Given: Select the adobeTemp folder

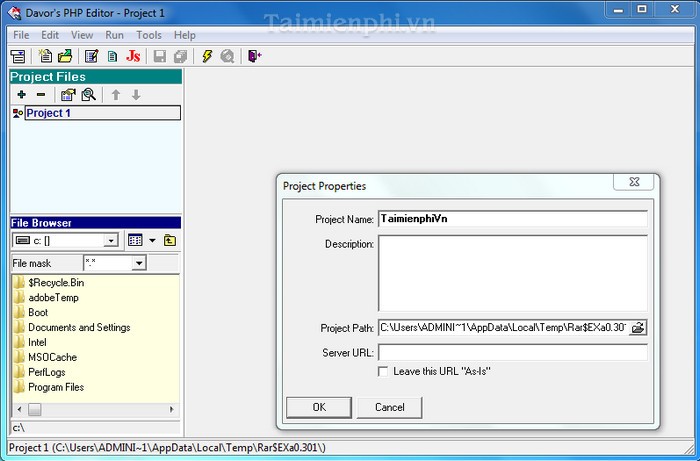Looking at the screenshot, I should pyautogui.click(x=53, y=298).
